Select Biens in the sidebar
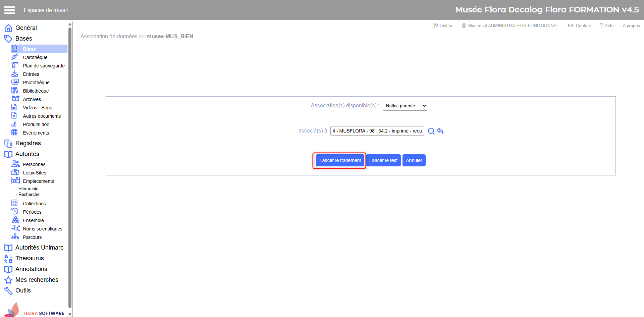 (39, 49)
